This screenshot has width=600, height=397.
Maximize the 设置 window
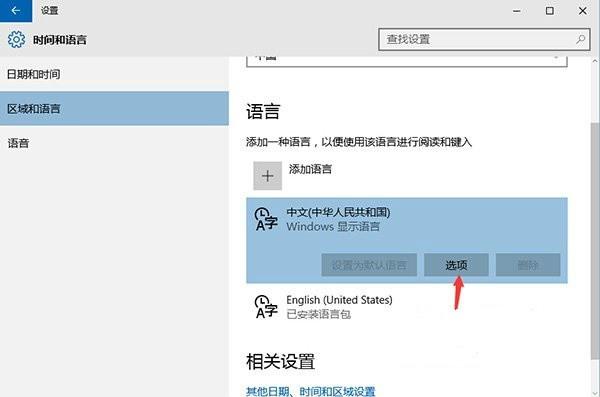[x=549, y=11]
